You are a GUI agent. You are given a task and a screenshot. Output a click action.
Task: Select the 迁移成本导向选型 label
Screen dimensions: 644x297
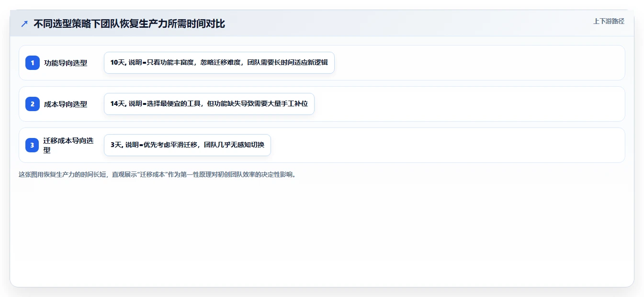click(68, 145)
